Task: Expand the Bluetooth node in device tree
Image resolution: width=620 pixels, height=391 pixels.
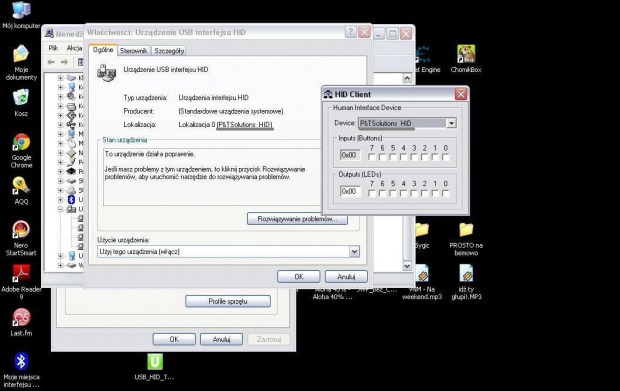Action: click(60, 200)
